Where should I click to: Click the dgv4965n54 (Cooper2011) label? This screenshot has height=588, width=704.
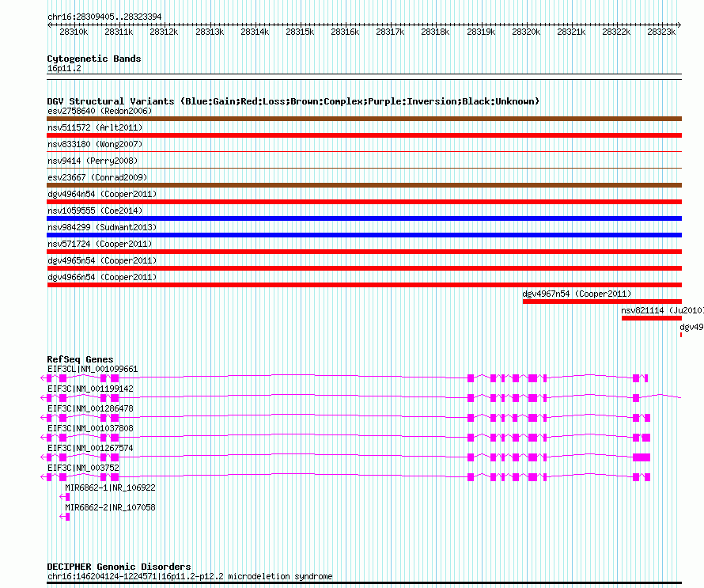[x=102, y=260]
